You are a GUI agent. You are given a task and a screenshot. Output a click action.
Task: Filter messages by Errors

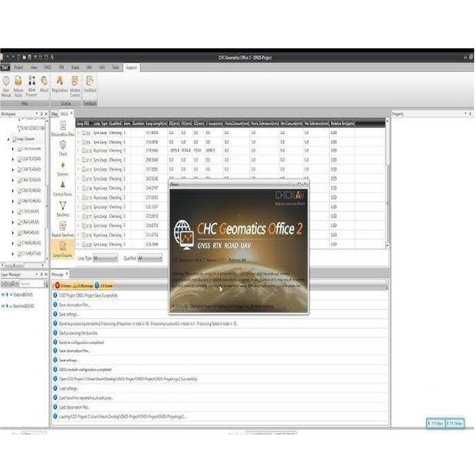(63, 286)
